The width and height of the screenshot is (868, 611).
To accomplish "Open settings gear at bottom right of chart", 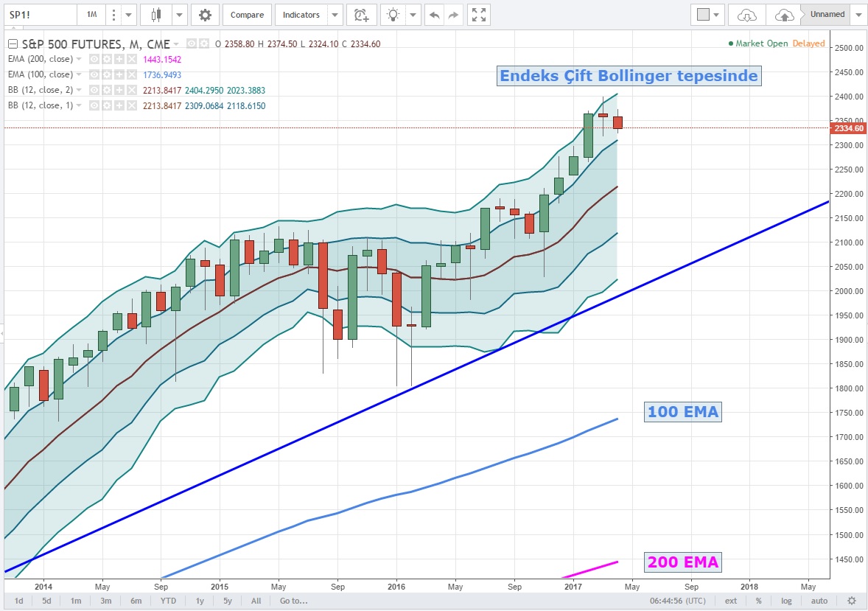I will click(x=852, y=601).
